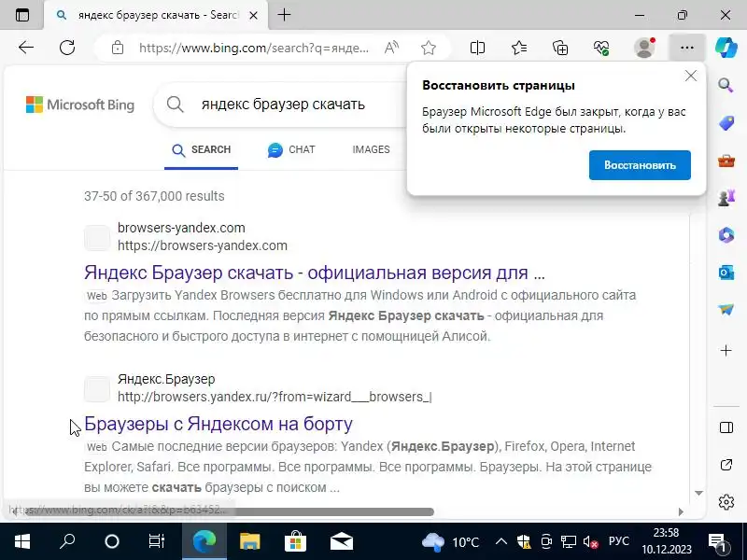Open sidebar settings gear

click(726, 501)
